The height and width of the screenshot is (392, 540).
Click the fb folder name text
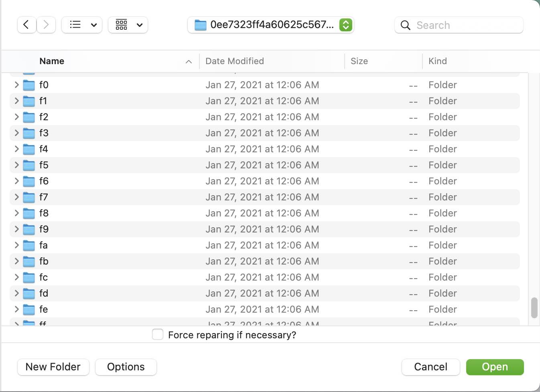pyautogui.click(x=44, y=261)
